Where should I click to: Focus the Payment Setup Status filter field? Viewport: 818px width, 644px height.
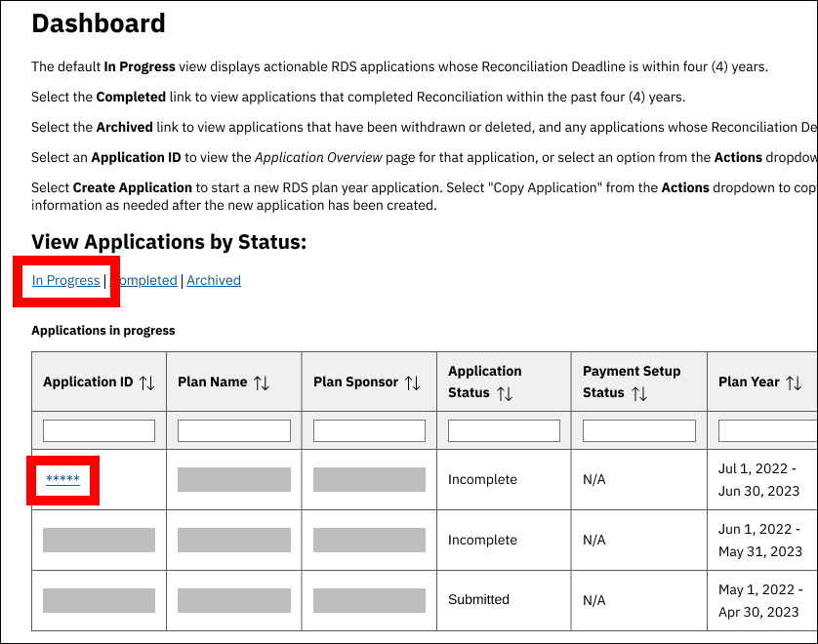point(638,430)
